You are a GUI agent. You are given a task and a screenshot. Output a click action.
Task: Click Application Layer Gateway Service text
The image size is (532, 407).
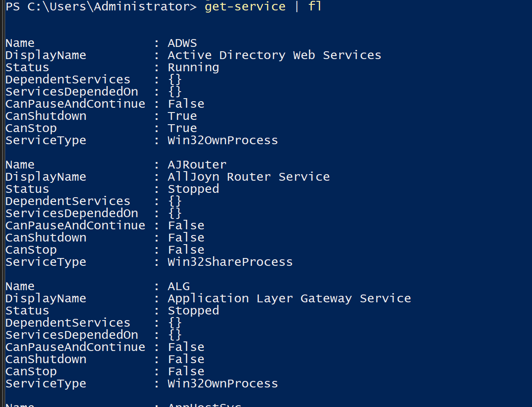point(289,298)
